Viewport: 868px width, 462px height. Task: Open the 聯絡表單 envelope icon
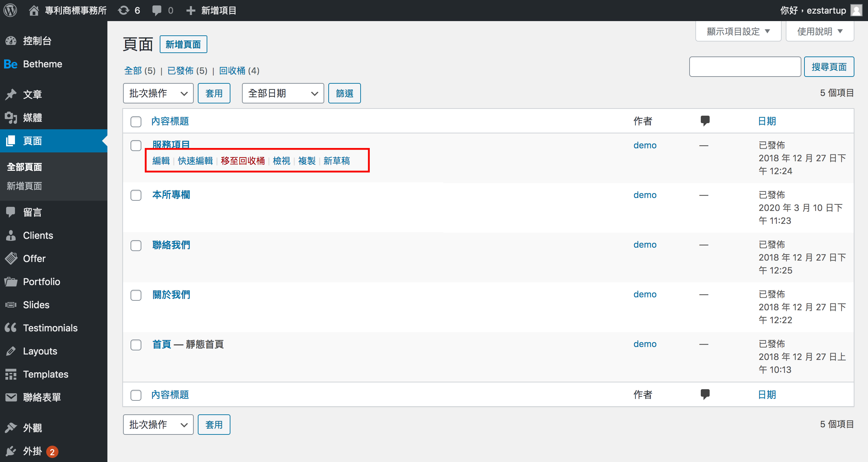(x=11, y=397)
